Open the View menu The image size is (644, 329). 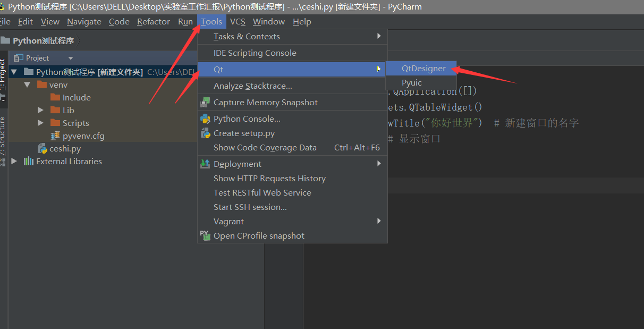click(x=50, y=22)
